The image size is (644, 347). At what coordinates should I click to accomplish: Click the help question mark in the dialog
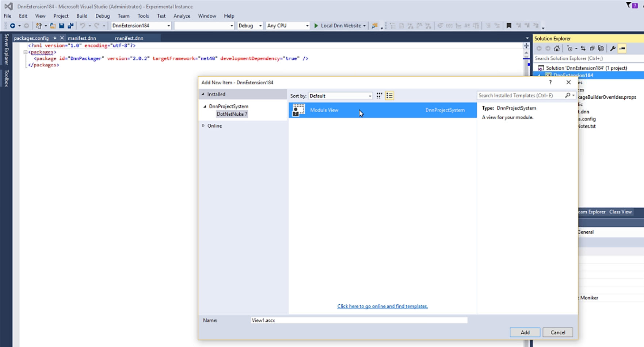coord(550,82)
